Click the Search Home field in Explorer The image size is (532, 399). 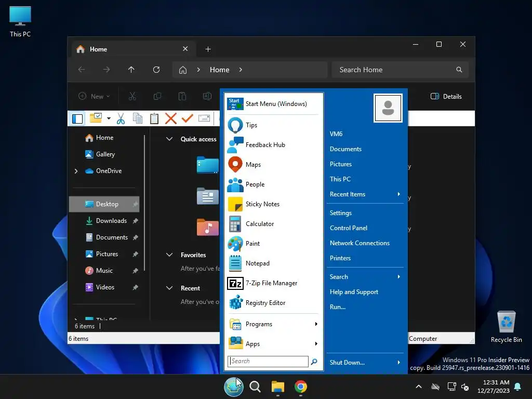click(x=400, y=70)
